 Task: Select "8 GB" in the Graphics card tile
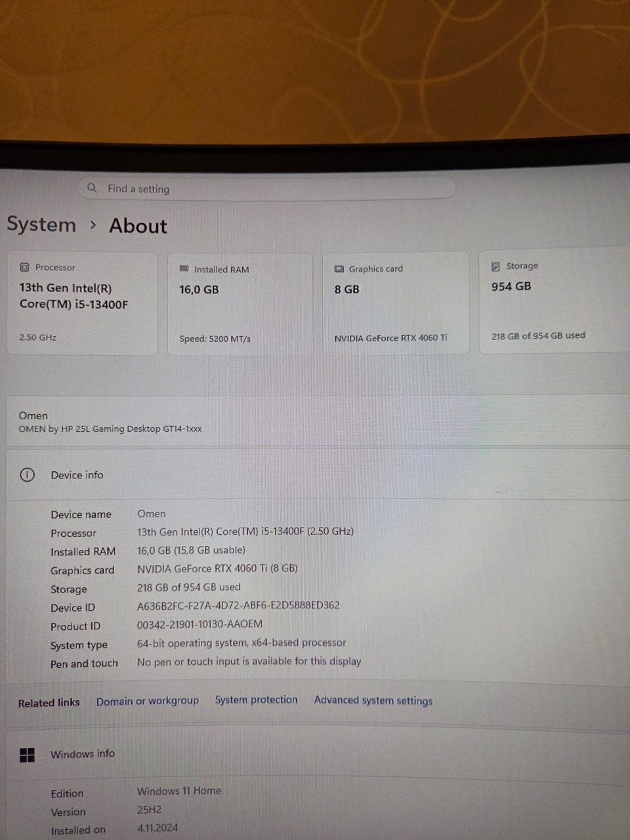point(347,289)
